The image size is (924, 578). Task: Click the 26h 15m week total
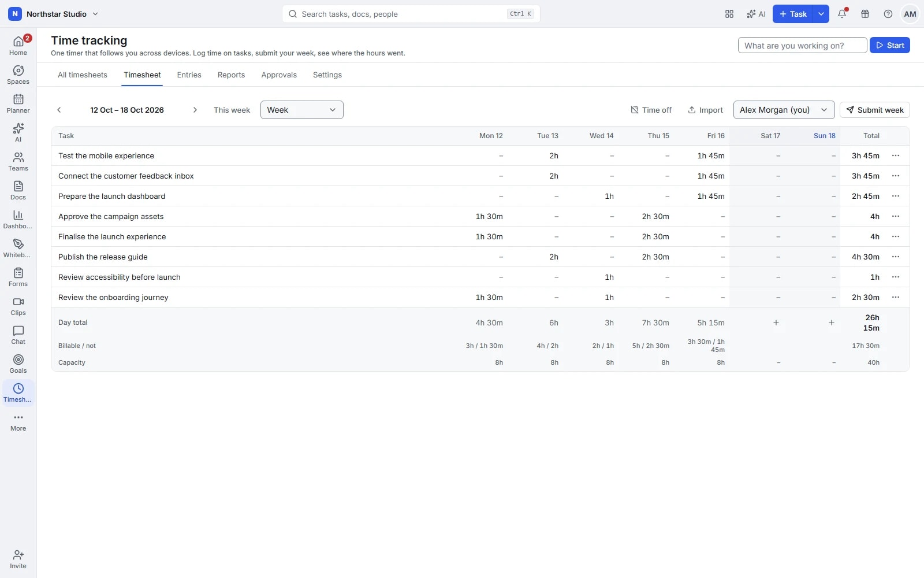click(871, 323)
